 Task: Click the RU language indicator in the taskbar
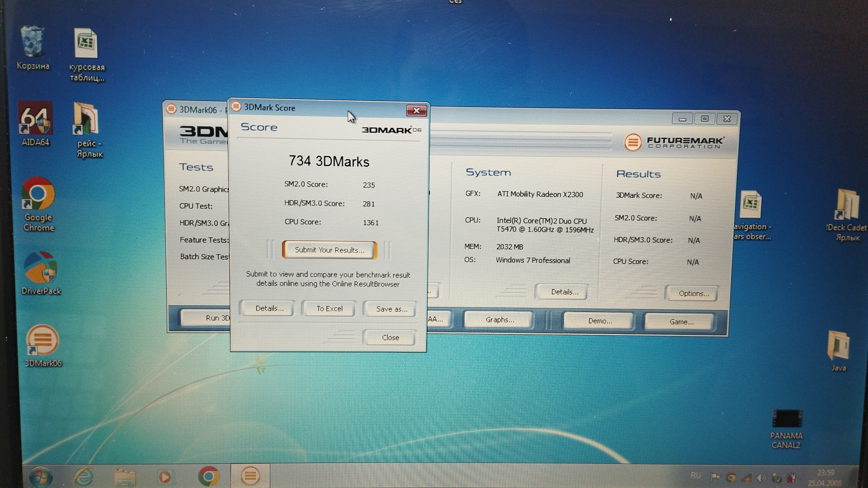click(x=695, y=475)
